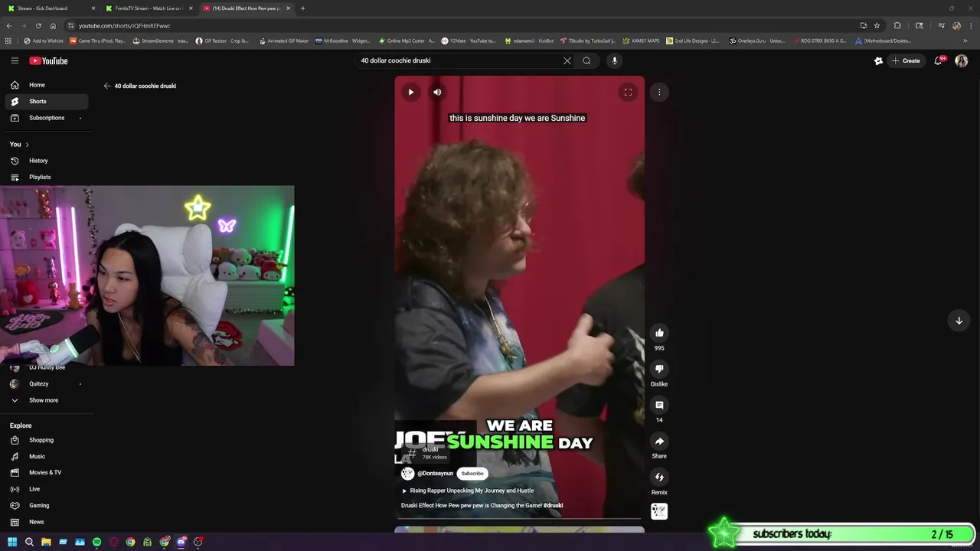Open Music under Explore

coord(46,456)
